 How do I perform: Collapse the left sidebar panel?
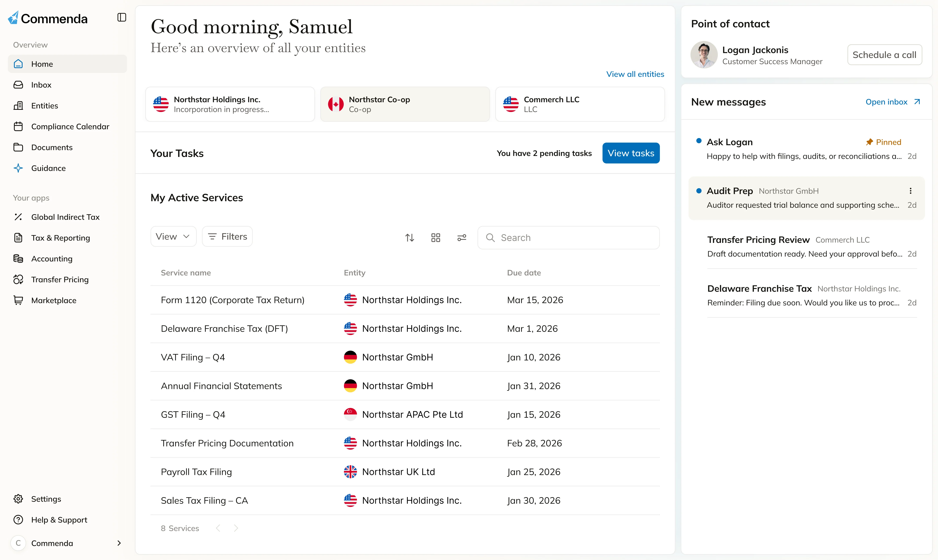click(x=121, y=17)
